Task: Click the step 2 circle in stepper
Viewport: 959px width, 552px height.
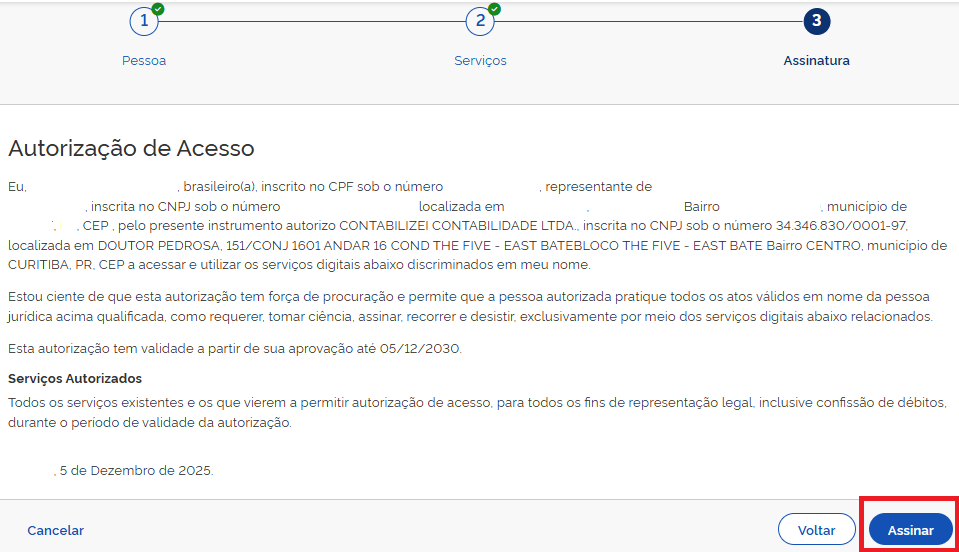Action: pos(480,21)
